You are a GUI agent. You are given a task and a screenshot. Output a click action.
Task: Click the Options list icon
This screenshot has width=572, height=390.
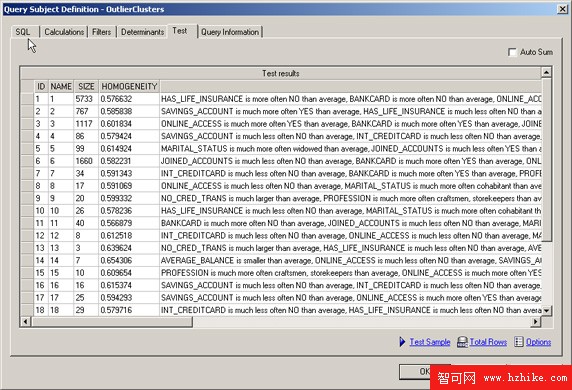[518, 342]
